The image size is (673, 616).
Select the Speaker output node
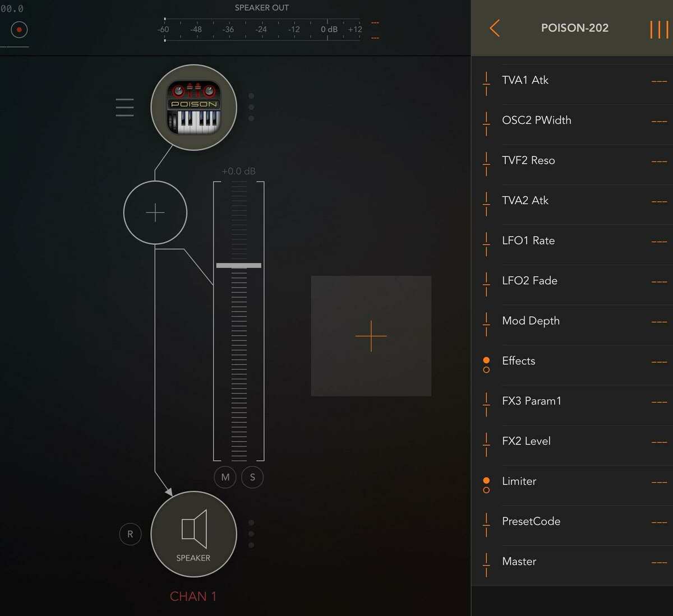(193, 534)
